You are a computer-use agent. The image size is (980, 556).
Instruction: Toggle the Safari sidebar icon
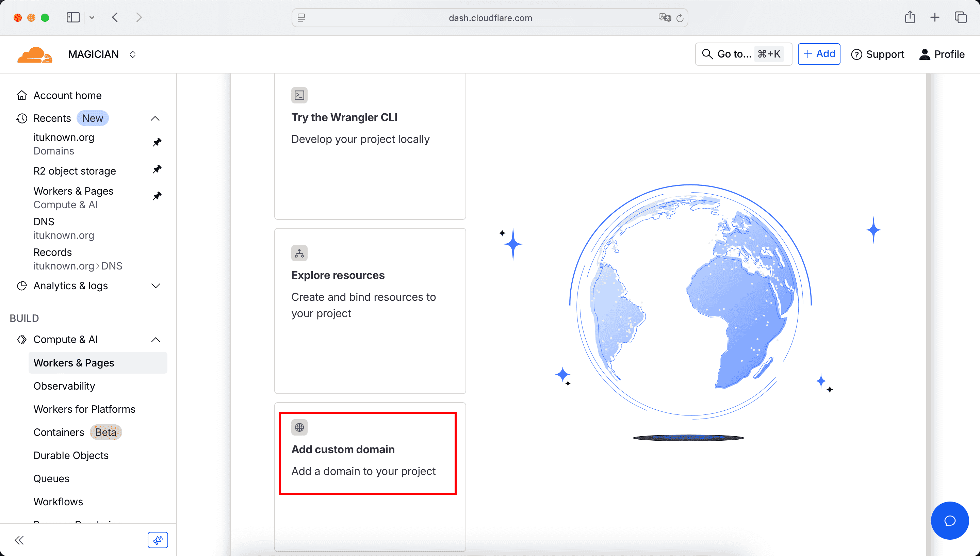[73, 17]
